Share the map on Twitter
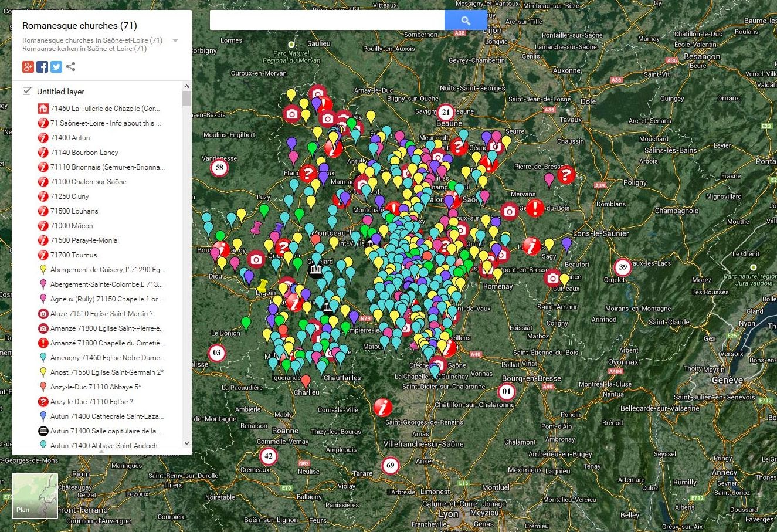 tap(56, 66)
